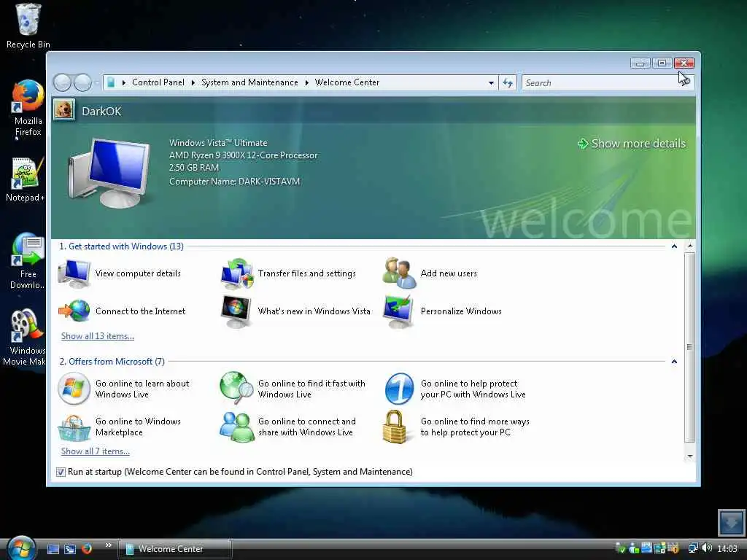This screenshot has width=747, height=560.
Task: Click the System and Maintenance breadcrumb
Action: 249,82
